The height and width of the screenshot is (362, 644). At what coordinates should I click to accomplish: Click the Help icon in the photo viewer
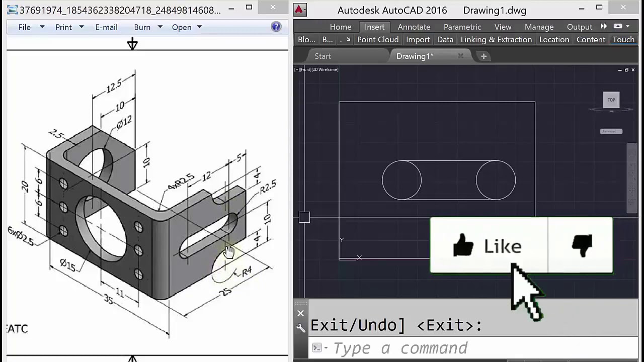pyautogui.click(x=276, y=27)
